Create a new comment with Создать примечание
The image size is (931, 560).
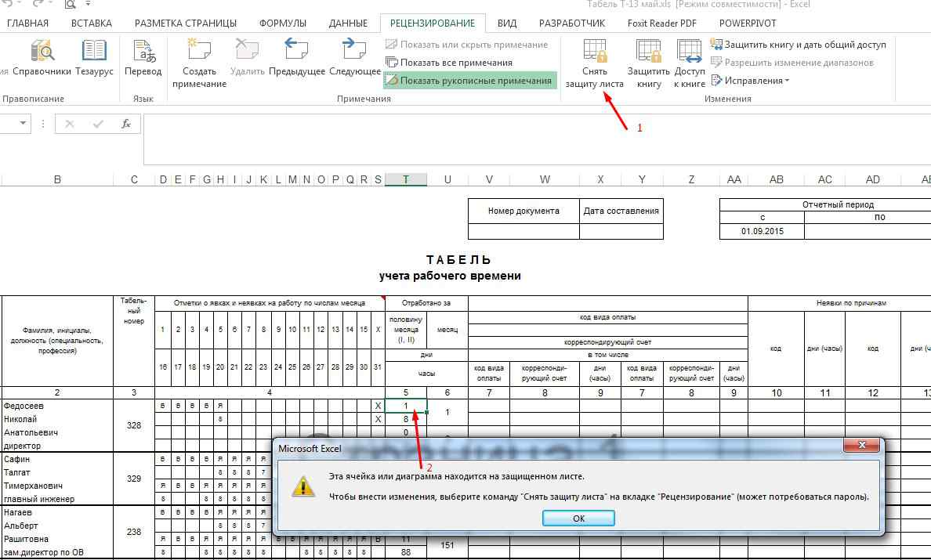(199, 63)
